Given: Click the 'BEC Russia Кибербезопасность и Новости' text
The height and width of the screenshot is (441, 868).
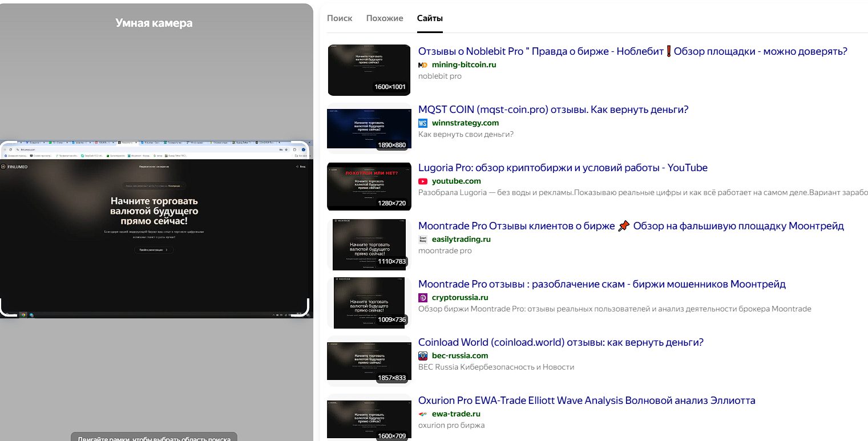Looking at the screenshot, I should coord(496,367).
